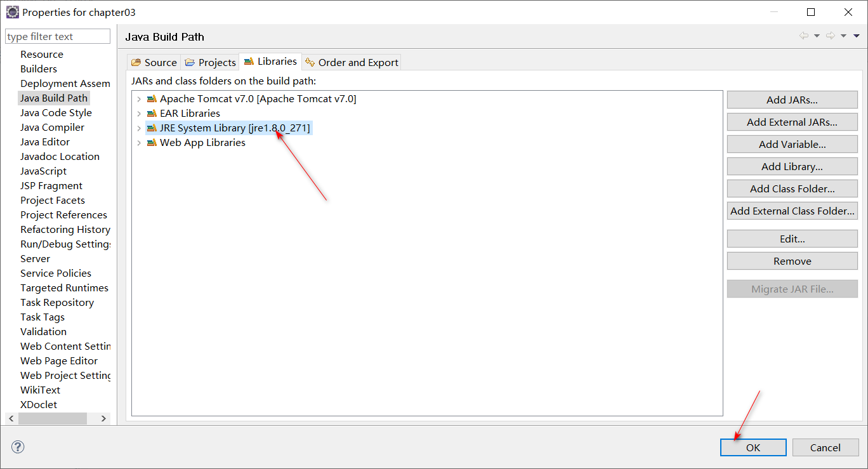Image resolution: width=868 pixels, height=469 pixels.
Task: Select Builders in the sidebar
Action: 39,69
